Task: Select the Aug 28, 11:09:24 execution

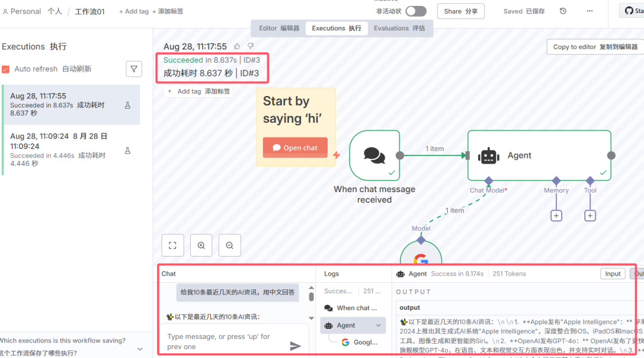Action: pyautogui.click(x=72, y=150)
